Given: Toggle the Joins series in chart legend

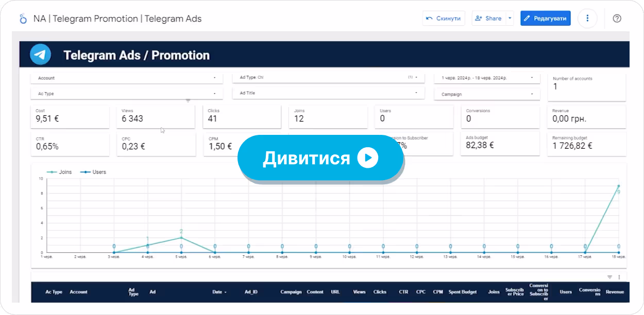Looking at the screenshot, I should click(60, 172).
